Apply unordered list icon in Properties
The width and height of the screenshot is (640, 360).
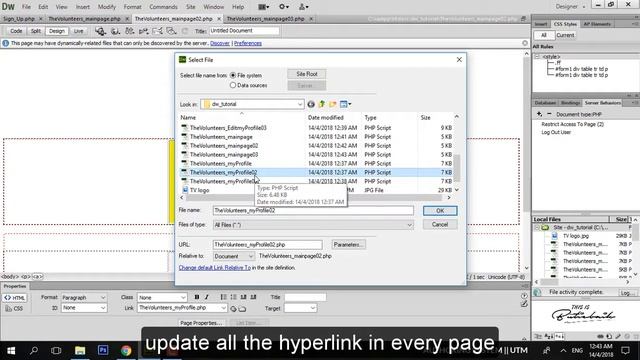223,297
